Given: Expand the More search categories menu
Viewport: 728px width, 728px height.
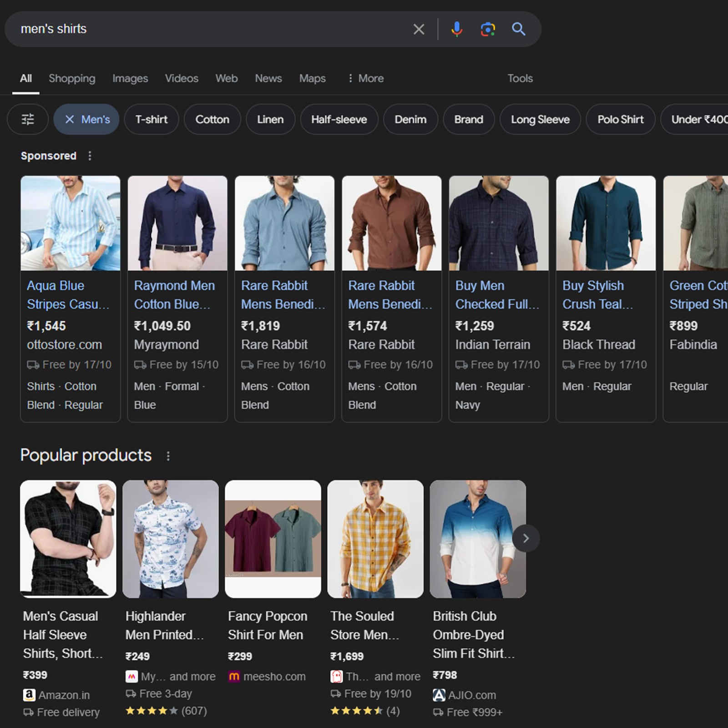Looking at the screenshot, I should point(365,78).
